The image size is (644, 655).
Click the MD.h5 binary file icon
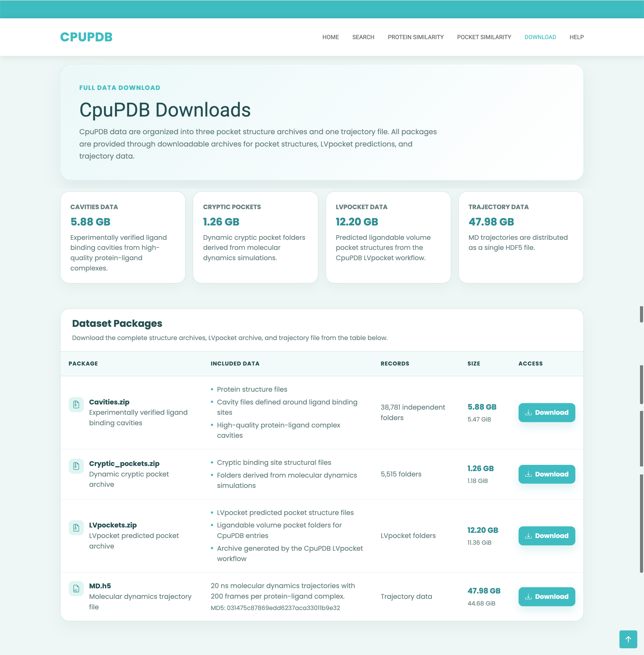coord(76,588)
